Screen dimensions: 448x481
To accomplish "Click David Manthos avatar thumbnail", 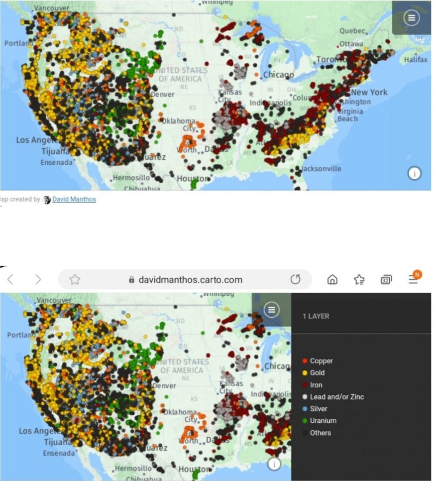I will [x=47, y=200].
